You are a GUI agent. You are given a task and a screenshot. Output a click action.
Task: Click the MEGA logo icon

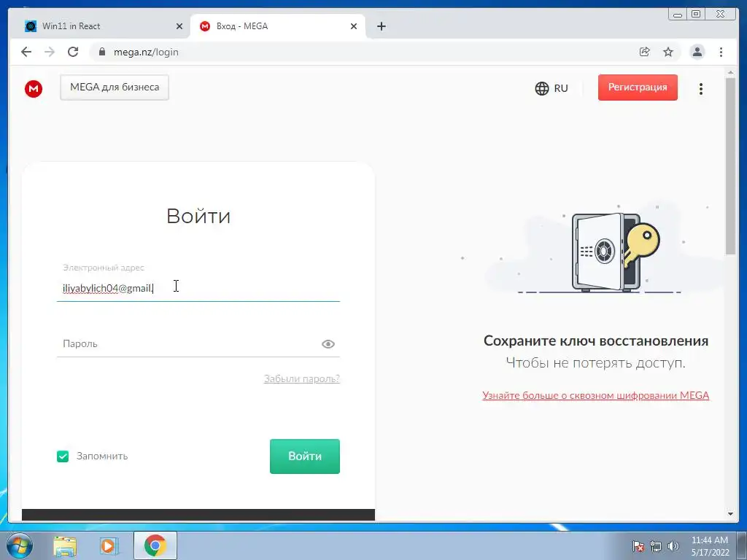34,88
